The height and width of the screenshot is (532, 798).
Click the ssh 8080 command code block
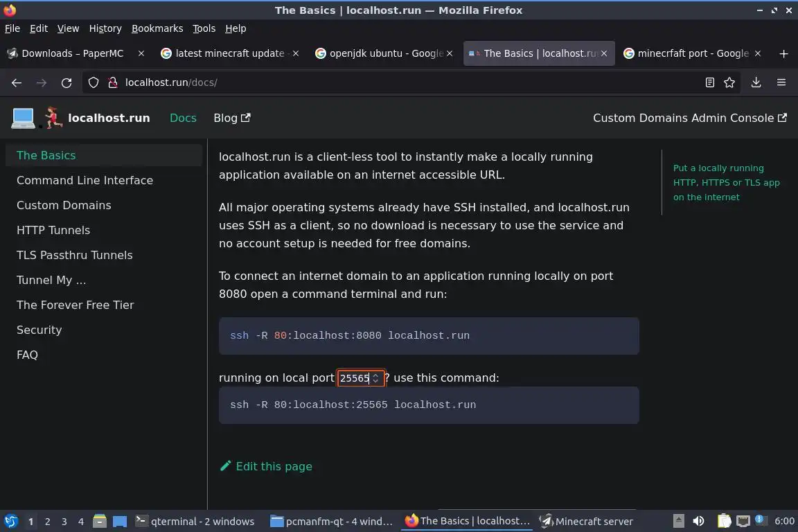tap(429, 336)
